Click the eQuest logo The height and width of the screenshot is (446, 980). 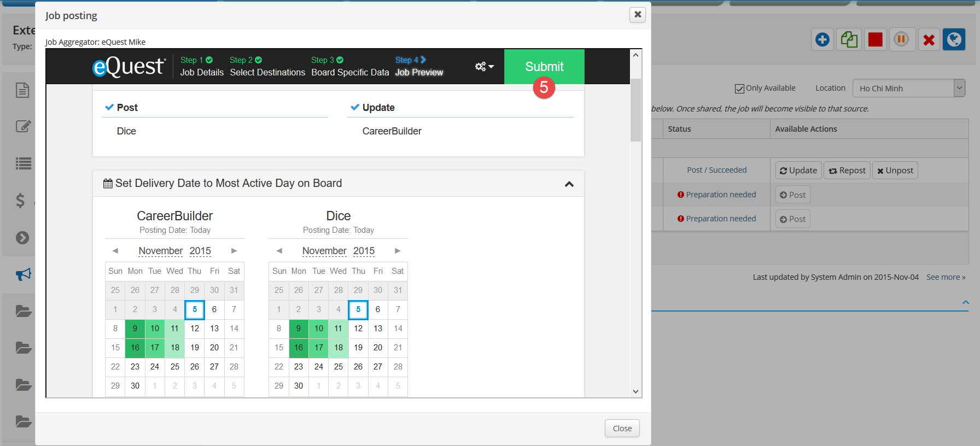tap(129, 67)
